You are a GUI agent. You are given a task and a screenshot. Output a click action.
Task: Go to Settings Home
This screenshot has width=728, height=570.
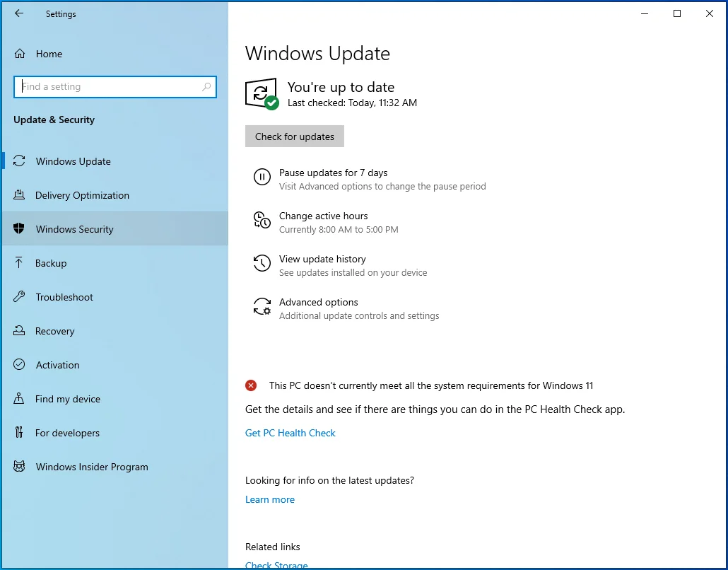click(115, 54)
